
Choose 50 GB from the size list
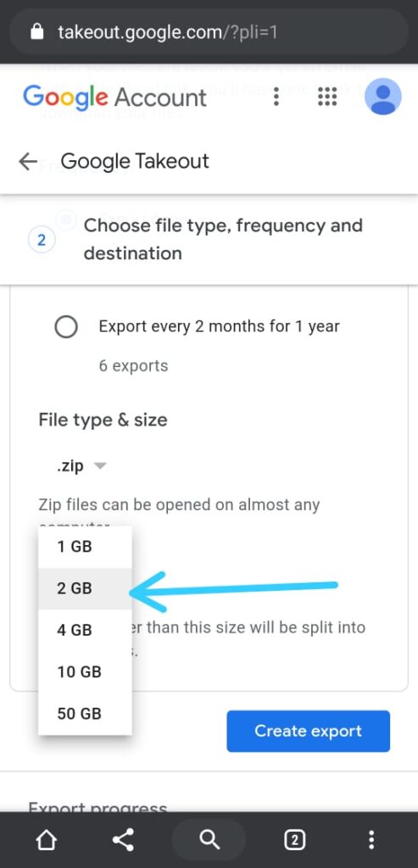click(x=85, y=714)
